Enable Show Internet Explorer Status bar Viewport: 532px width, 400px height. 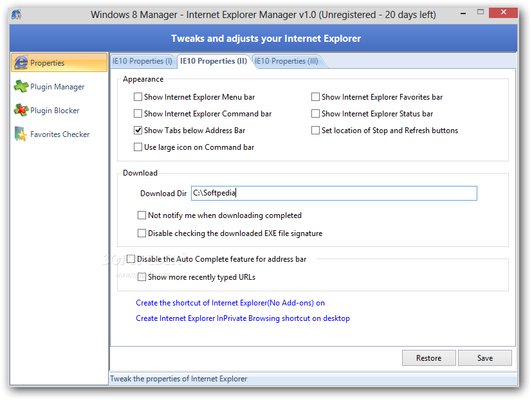tap(315, 114)
